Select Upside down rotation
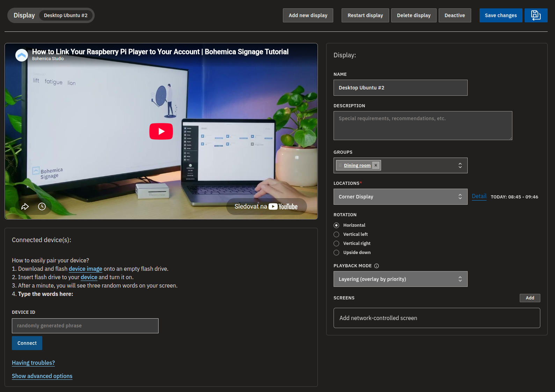The width and height of the screenshot is (555, 392). coord(336,253)
